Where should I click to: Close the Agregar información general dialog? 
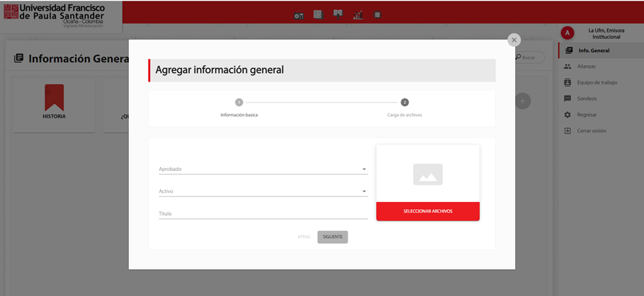click(x=514, y=40)
